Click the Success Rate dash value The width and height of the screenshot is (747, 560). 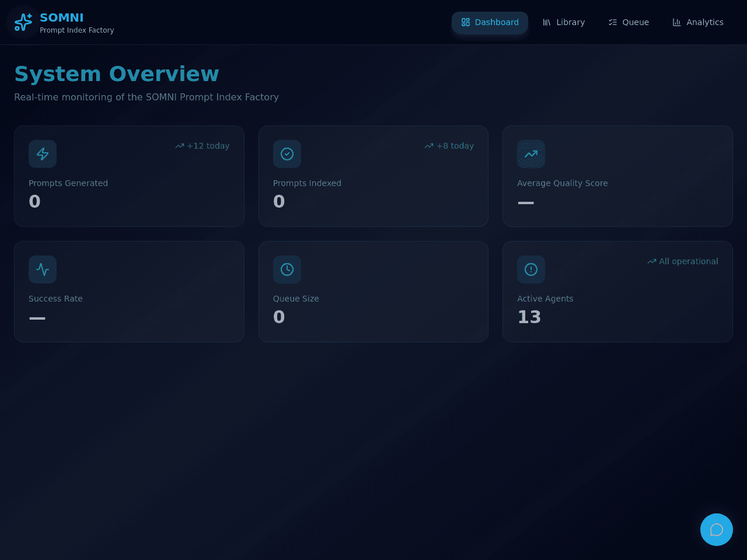click(x=37, y=318)
